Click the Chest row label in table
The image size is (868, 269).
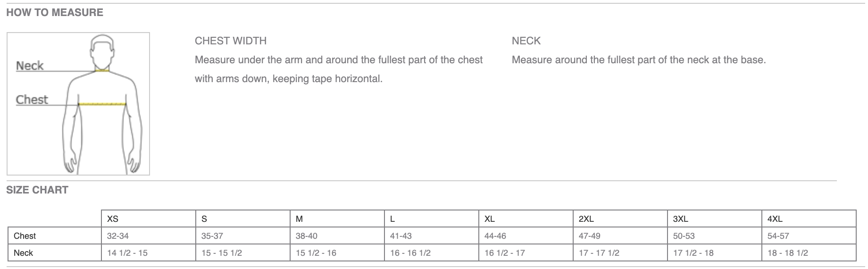click(25, 236)
